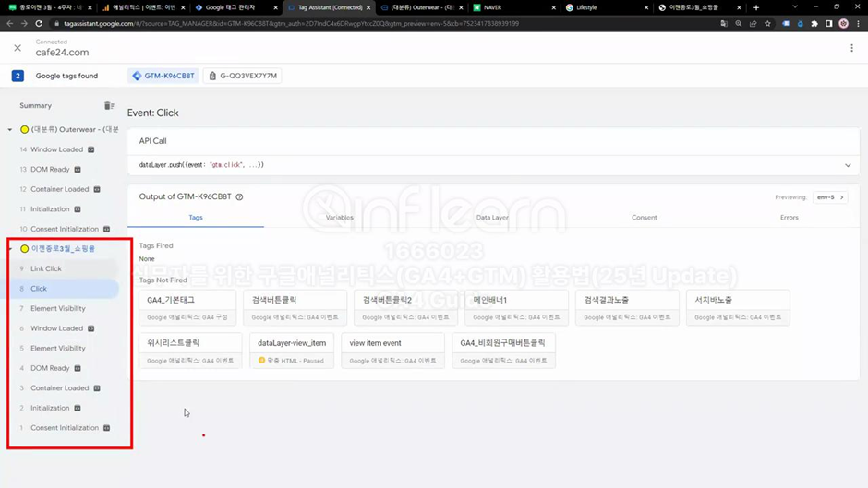The width and height of the screenshot is (868, 488).
Task: Open Chrome three-dot menu
Action: [858, 24]
